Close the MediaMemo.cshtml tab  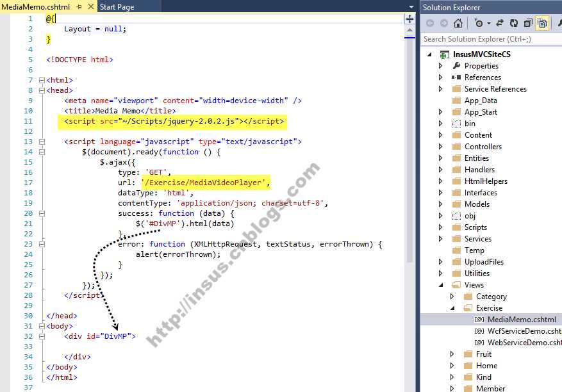(91, 7)
